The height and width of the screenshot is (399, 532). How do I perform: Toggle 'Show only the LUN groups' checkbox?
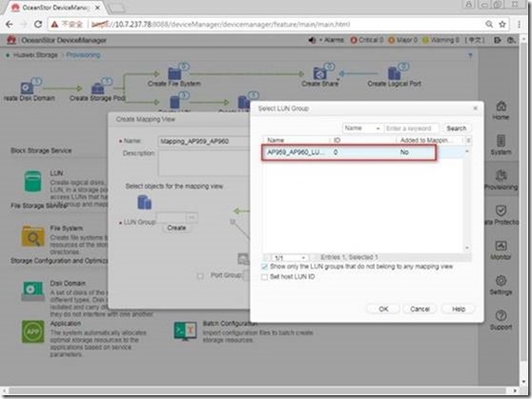[265, 267]
